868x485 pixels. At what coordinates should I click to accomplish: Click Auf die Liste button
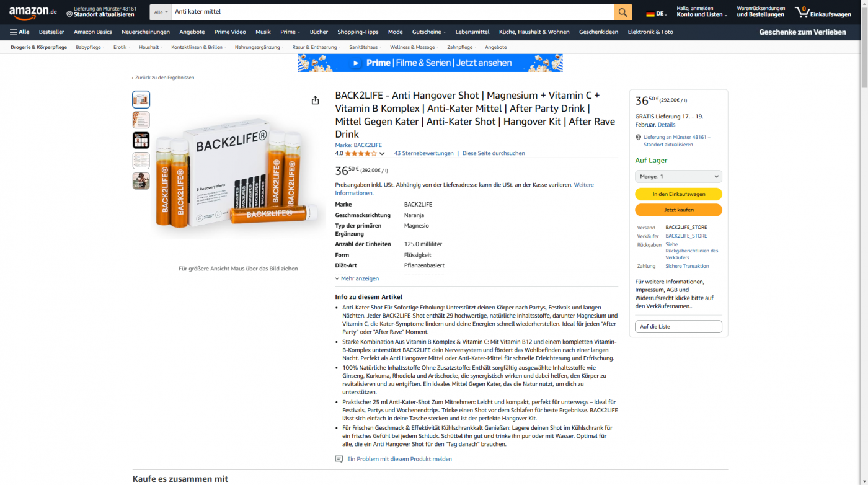pos(678,326)
